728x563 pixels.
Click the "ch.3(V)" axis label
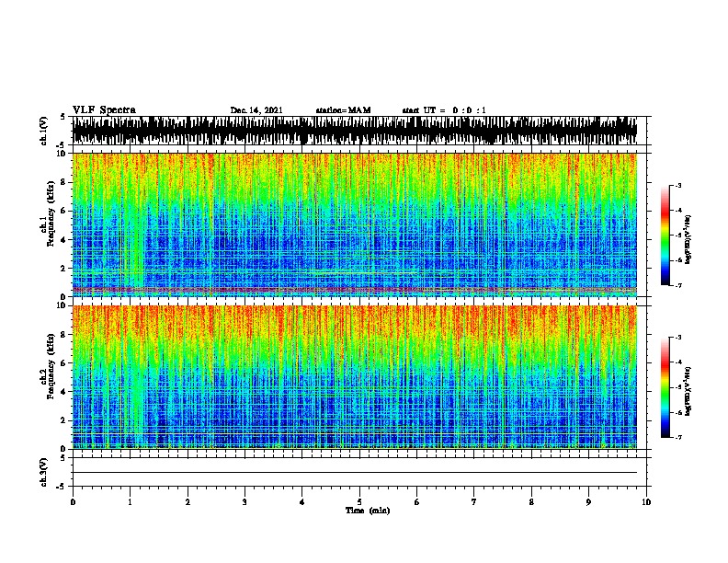[x=44, y=472]
